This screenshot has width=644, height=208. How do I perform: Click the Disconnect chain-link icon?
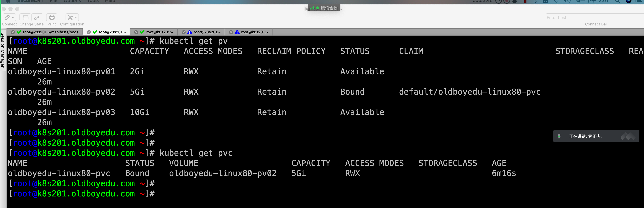[x=37, y=17]
